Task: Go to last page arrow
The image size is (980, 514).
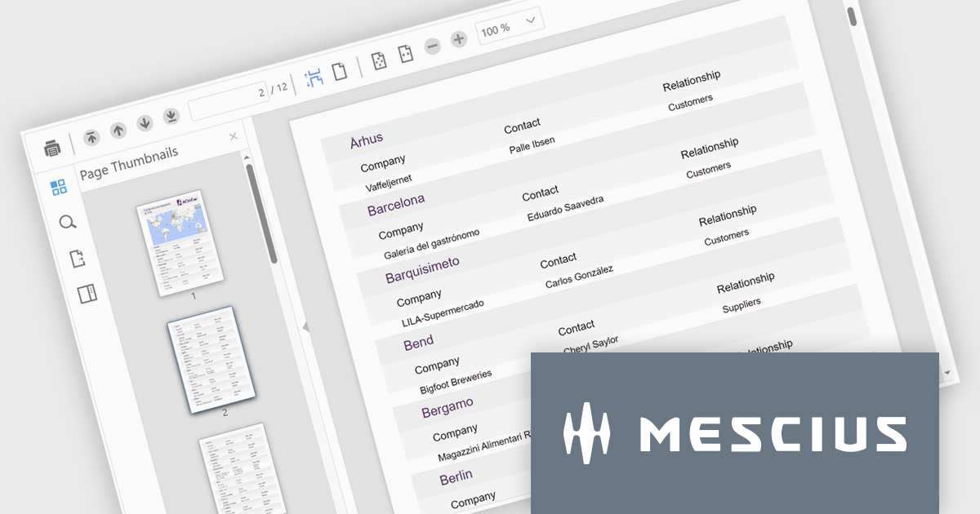Action: [171, 117]
